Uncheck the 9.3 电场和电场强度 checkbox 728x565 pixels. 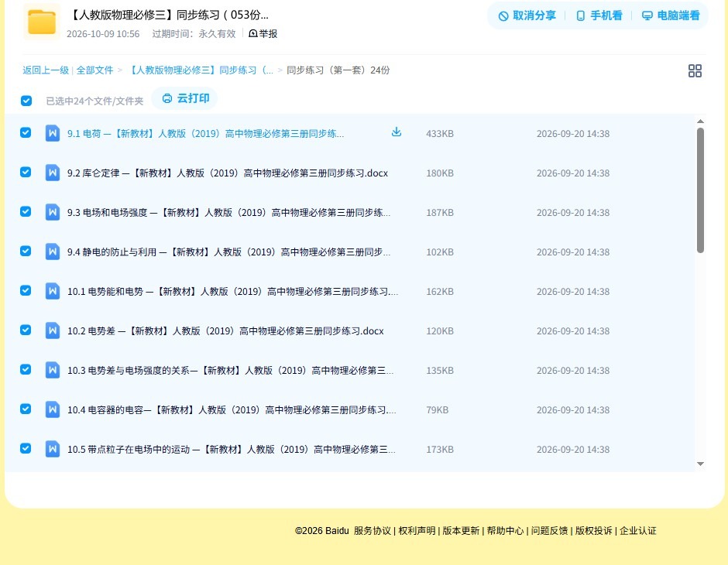pos(26,211)
